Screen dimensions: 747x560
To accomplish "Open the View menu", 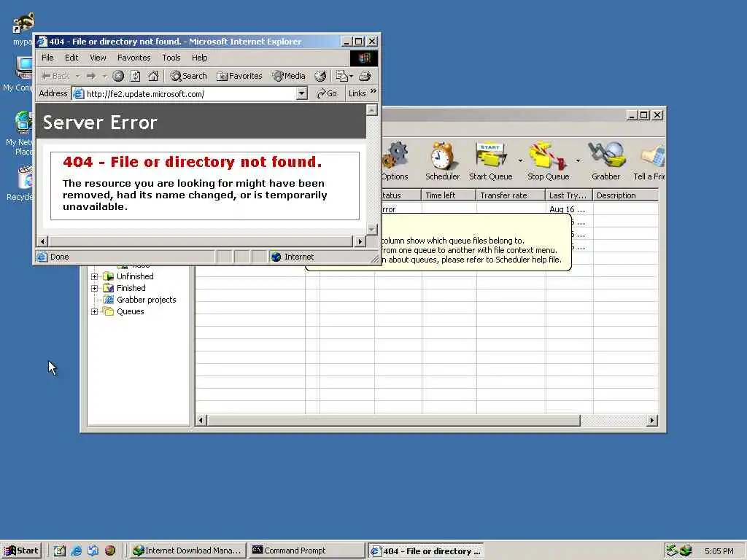I will click(x=98, y=58).
